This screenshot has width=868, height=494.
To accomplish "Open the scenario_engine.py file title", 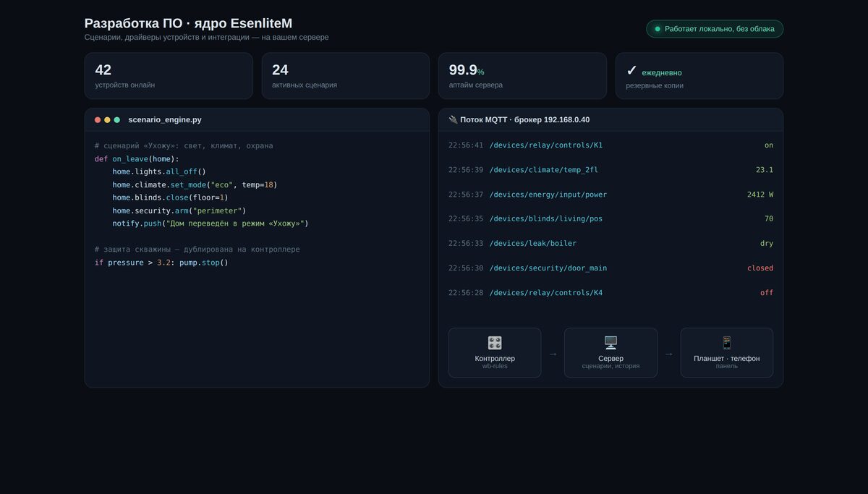I will click(165, 120).
